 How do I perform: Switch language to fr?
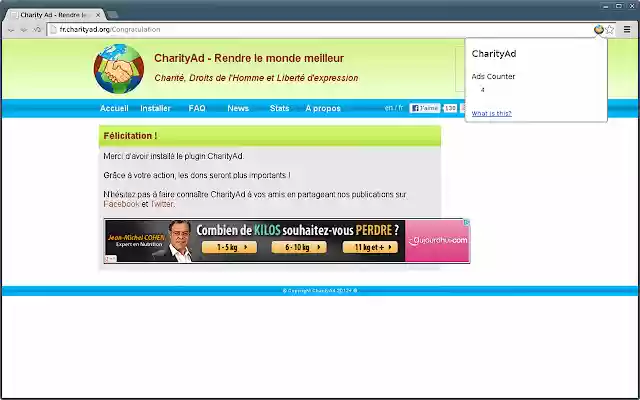click(400, 108)
